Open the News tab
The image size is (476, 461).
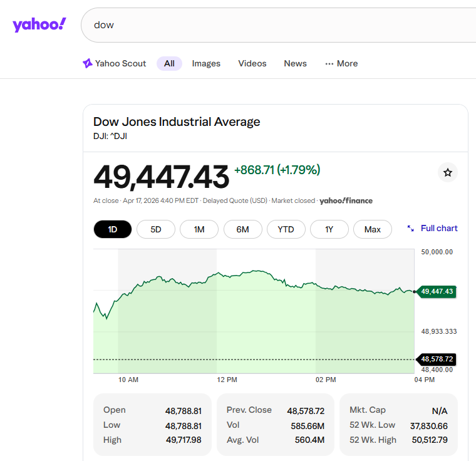(295, 63)
